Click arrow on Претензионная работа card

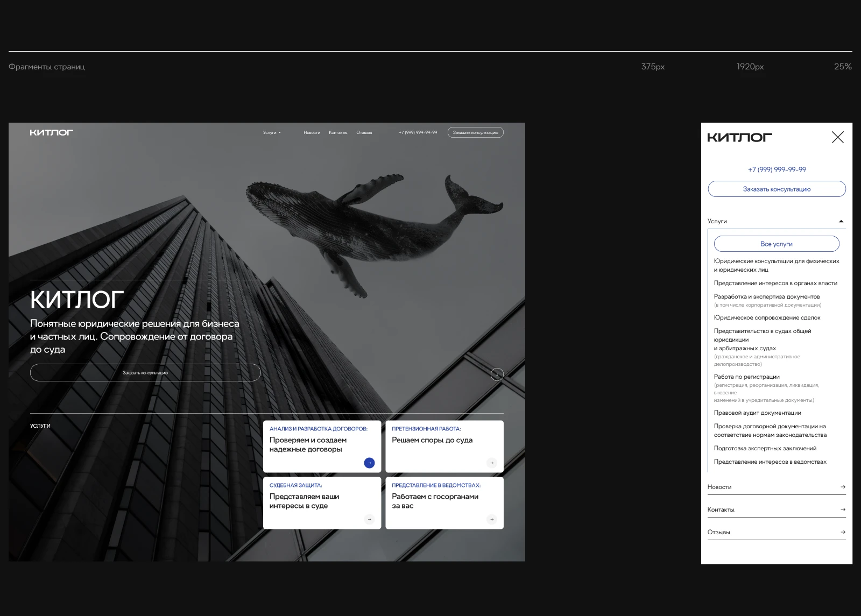tap(491, 463)
